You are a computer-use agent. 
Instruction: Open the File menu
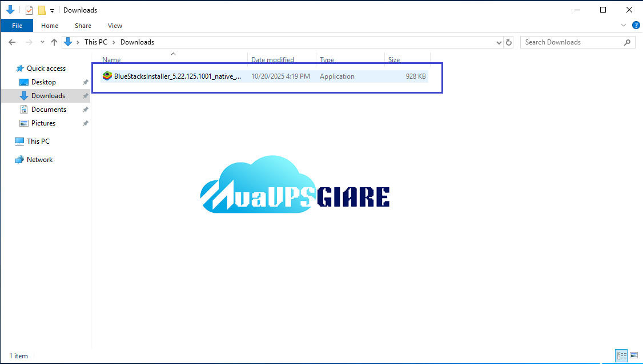coord(17,26)
